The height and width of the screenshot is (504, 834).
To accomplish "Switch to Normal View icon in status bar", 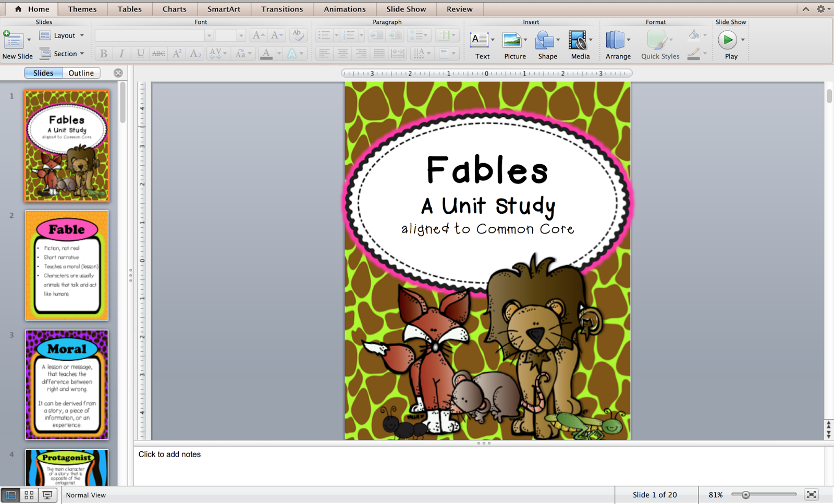I will tap(10, 495).
